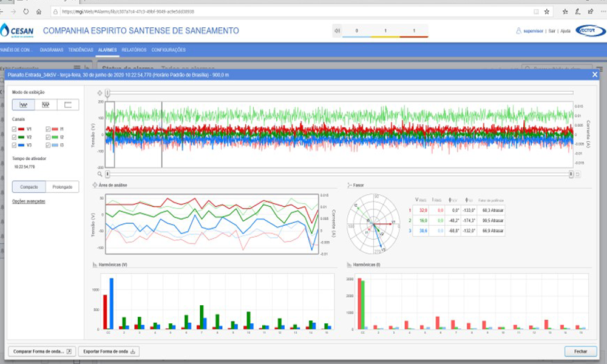Go to the Tendências tab
Viewport: 607px width, 364px height.
click(81, 50)
